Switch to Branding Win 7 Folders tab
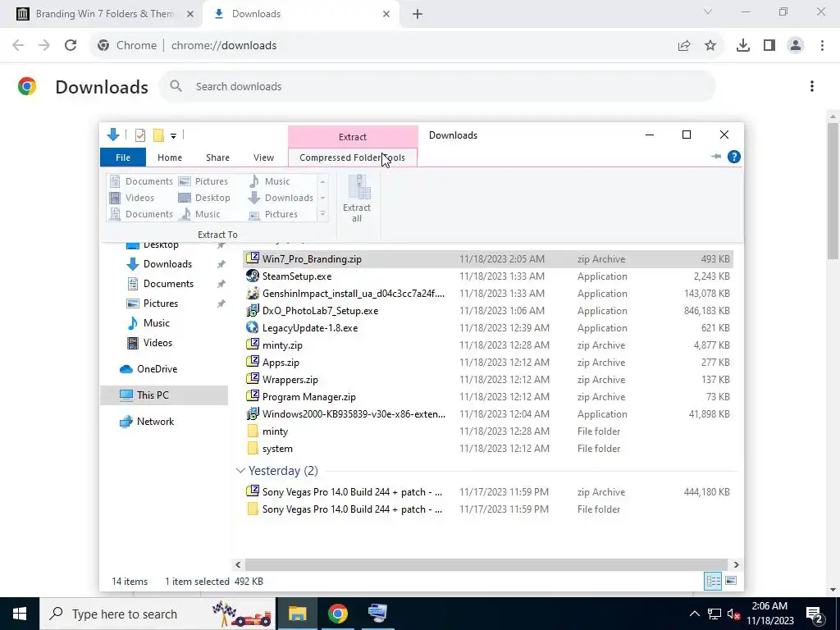840x630 pixels. pos(105,14)
